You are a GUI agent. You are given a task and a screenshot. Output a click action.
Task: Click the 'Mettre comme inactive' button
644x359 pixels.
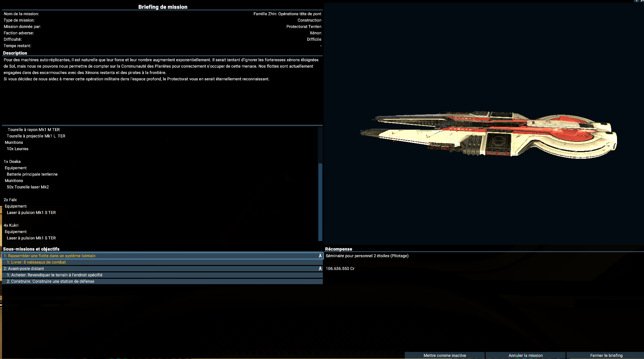[x=444, y=355]
